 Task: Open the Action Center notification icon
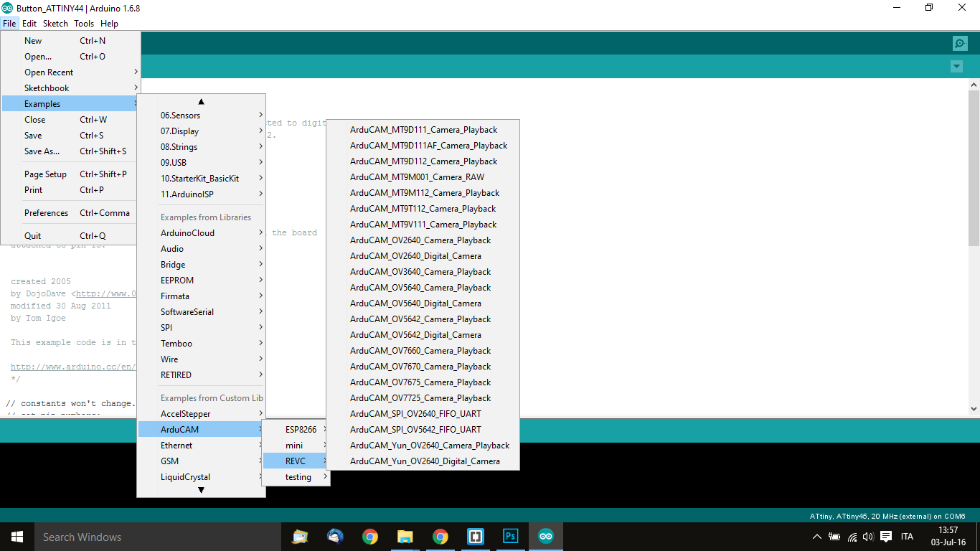coord(886,537)
